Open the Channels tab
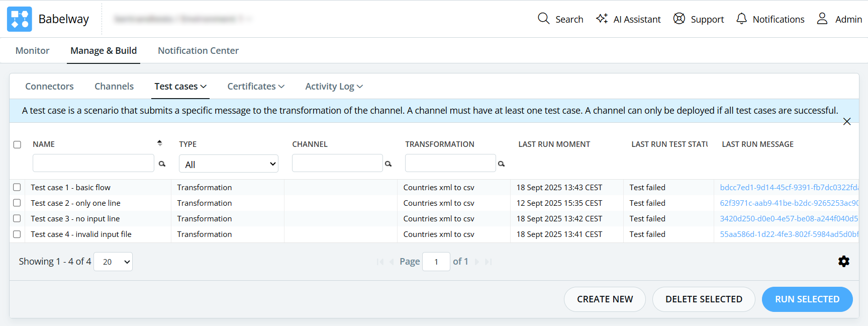The width and height of the screenshot is (868, 326). click(114, 87)
